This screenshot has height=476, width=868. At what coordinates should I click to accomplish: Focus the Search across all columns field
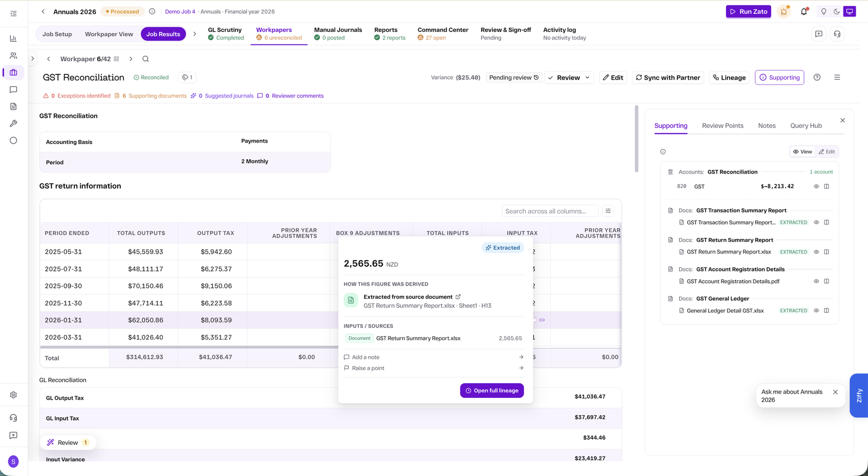550,211
